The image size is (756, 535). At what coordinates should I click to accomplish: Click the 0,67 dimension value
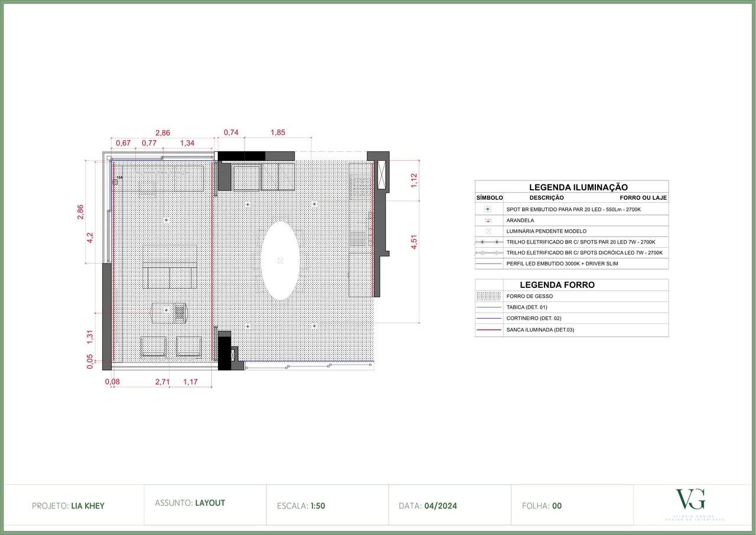[x=123, y=143]
